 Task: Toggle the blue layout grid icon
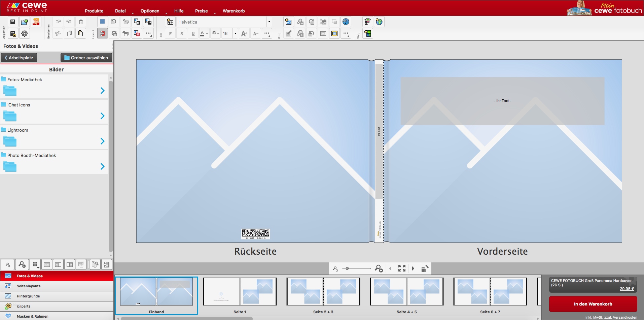coord(103,22)
